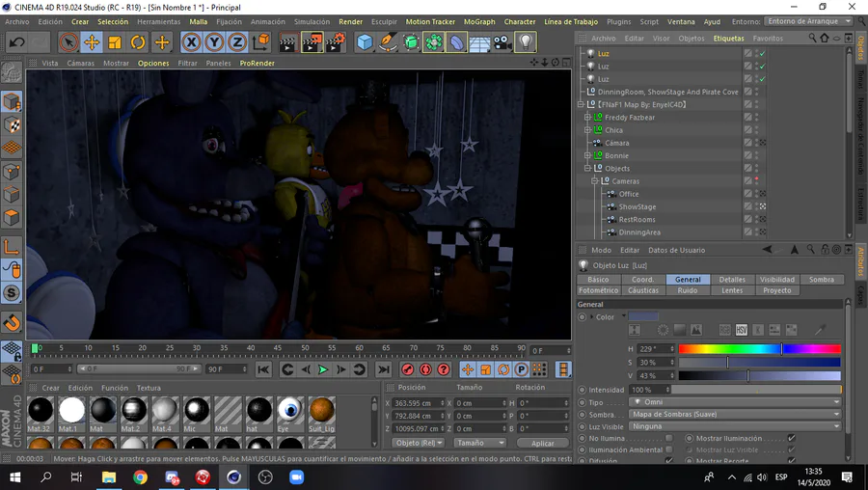Select the Eye material thumbnail
The width and height of the screenshot is (868, 490).
[289, 411]
